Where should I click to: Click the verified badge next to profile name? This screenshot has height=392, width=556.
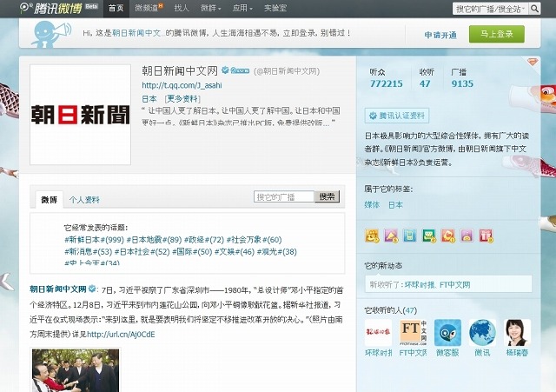coord(225,70)
